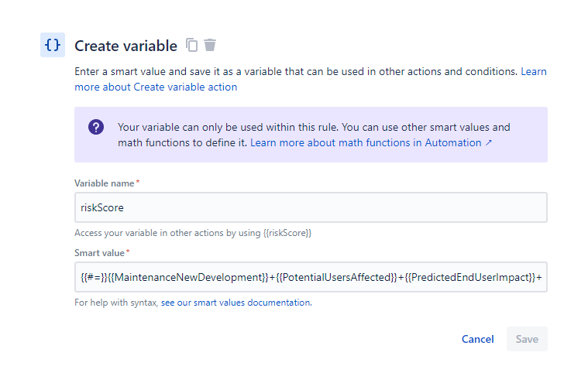Click inside the Smart value input field
Image resolution: width=588 pixels, height=366 pixels.
pos(311,277)
